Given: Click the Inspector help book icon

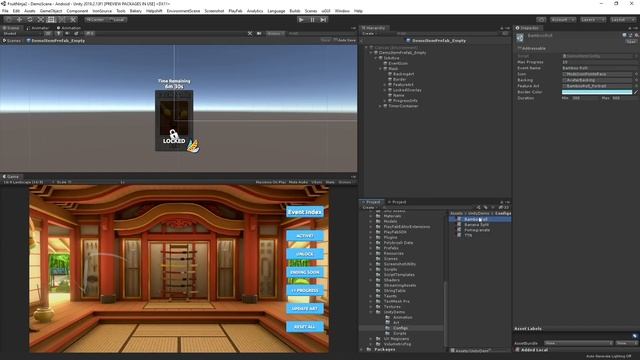Looking at the screenshot, I should (625, 36).
